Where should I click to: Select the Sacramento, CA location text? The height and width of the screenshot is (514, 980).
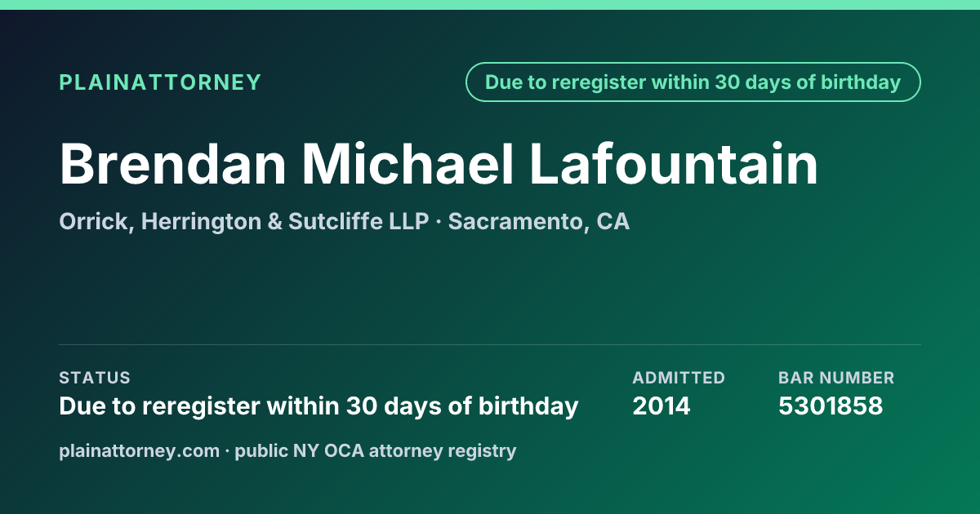point(539,222)
